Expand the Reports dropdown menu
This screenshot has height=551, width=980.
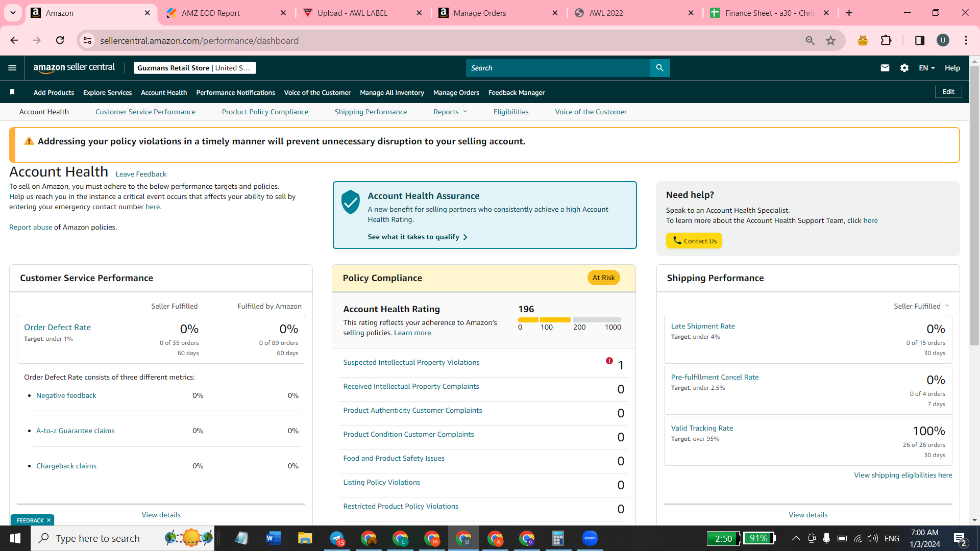coord(450,112)
